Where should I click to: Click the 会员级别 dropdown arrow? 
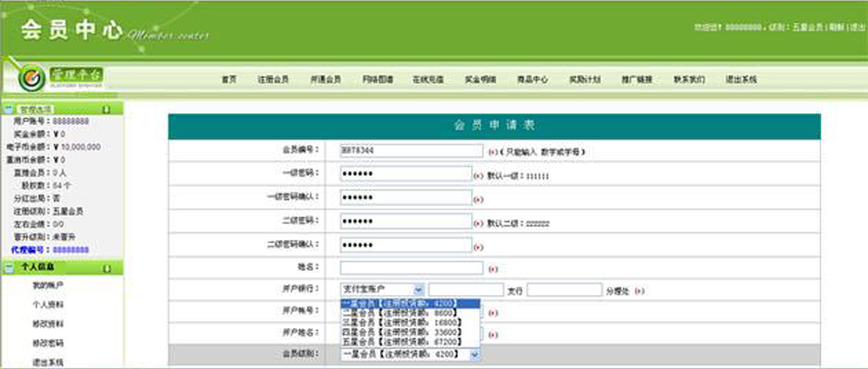[474, 354]
